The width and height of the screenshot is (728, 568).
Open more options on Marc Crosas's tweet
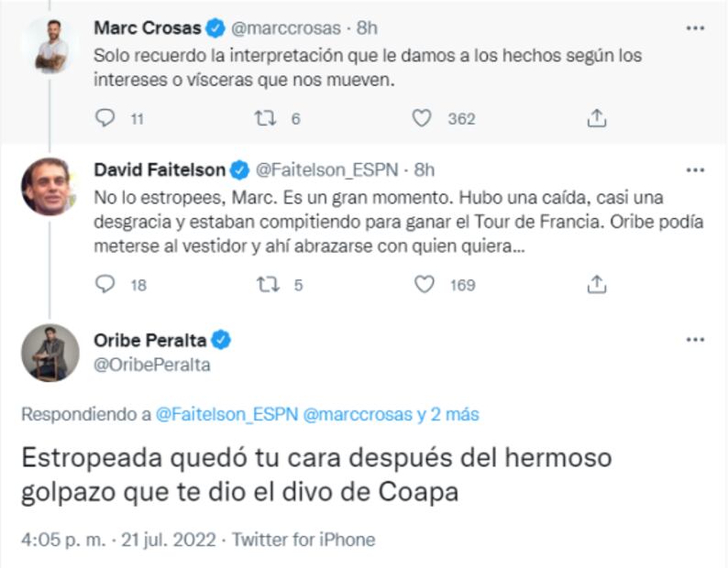[x=695, y=28]
